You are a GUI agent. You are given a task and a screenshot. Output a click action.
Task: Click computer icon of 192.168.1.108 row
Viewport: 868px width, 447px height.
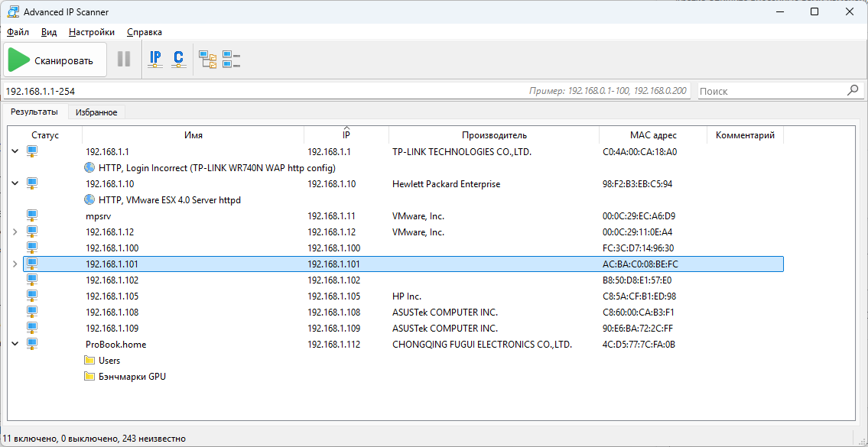pyautogui.click(x=32, y=312)
